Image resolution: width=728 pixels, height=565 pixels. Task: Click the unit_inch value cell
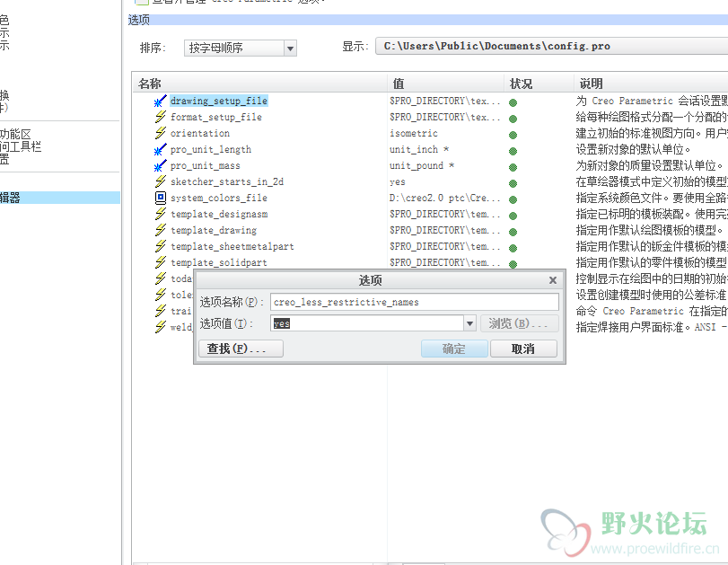pyautogui.click(x=419, y=150)
